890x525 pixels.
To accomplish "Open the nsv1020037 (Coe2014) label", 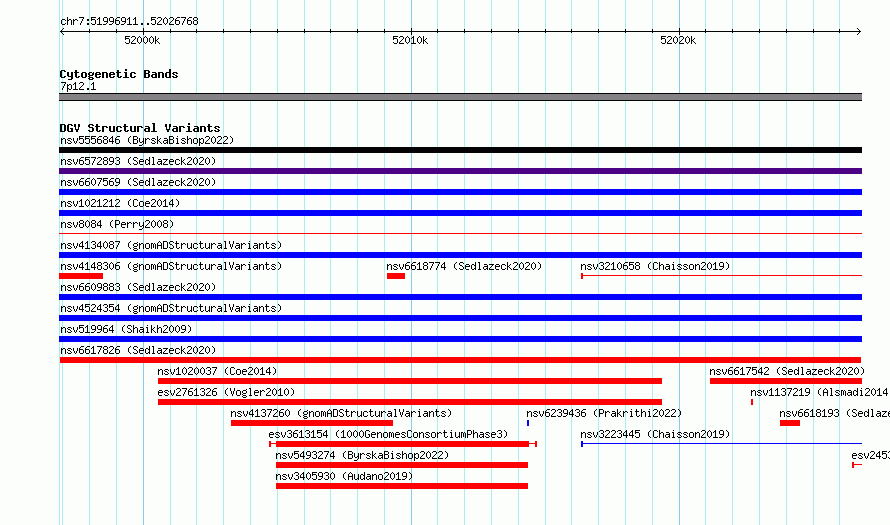I will [217, 371].
